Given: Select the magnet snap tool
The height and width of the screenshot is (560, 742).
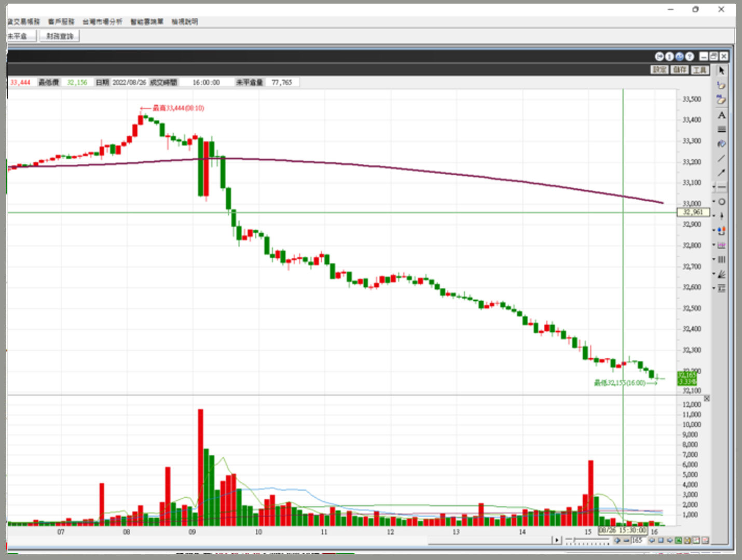Looking at the screenshot, I should [722, 231].
